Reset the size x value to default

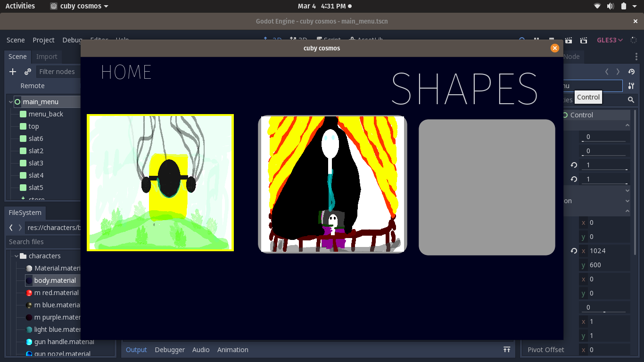574,251
